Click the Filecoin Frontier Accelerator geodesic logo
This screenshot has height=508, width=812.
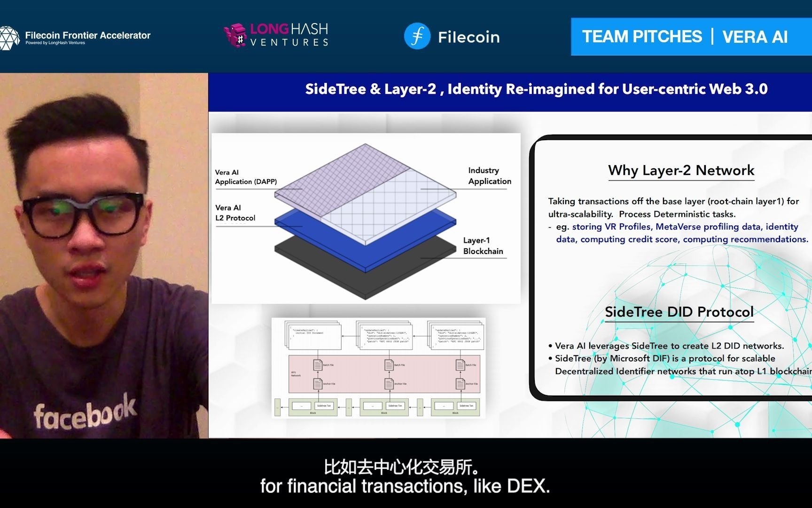(9, 38)
